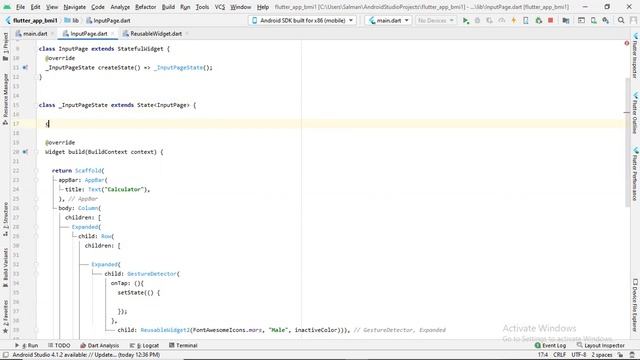Open the main.dart run configuration dropdown

click(388, 20)
